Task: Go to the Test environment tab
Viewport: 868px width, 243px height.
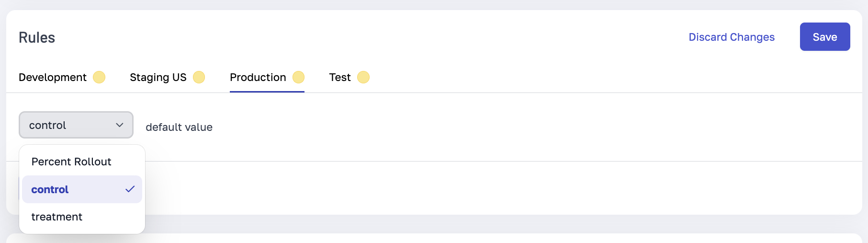Action: tap(340, 78)
